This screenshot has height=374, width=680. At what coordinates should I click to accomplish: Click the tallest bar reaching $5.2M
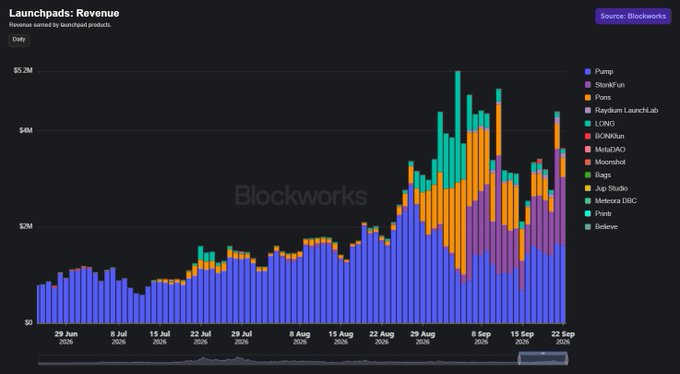458,197
